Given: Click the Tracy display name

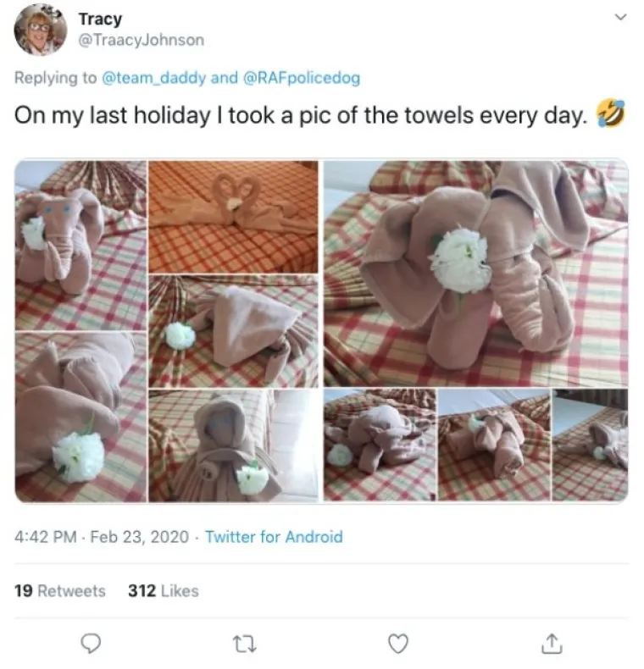Looking at the screenshot, I should [100, 19].
